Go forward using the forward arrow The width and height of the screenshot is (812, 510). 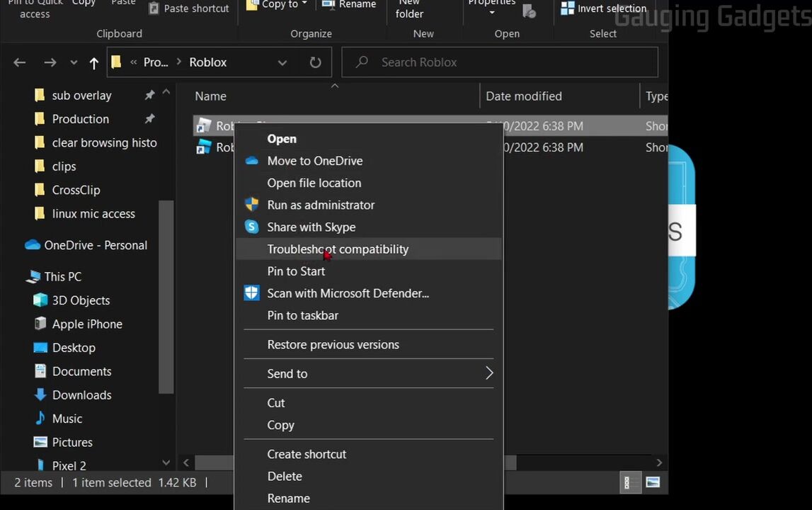[50, 63]
